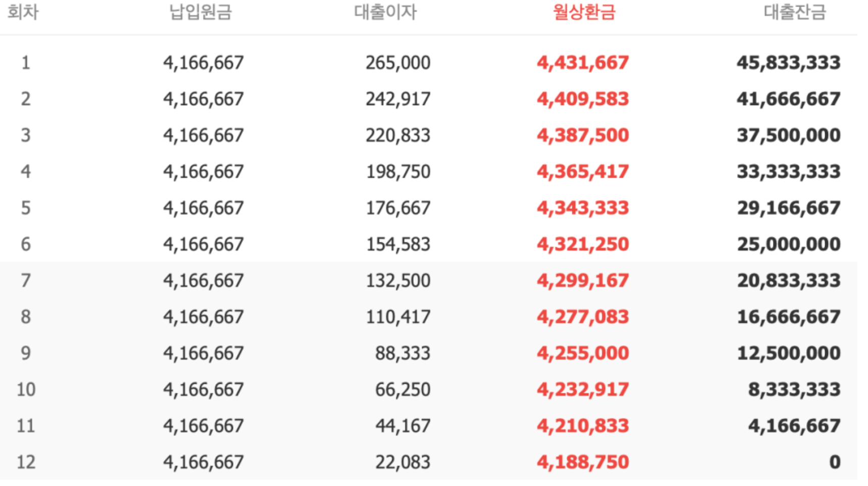Image resolution: width=868 pixels, height=486 pixels.
Task: Click the 회차 column header
Action: [23, 12]
